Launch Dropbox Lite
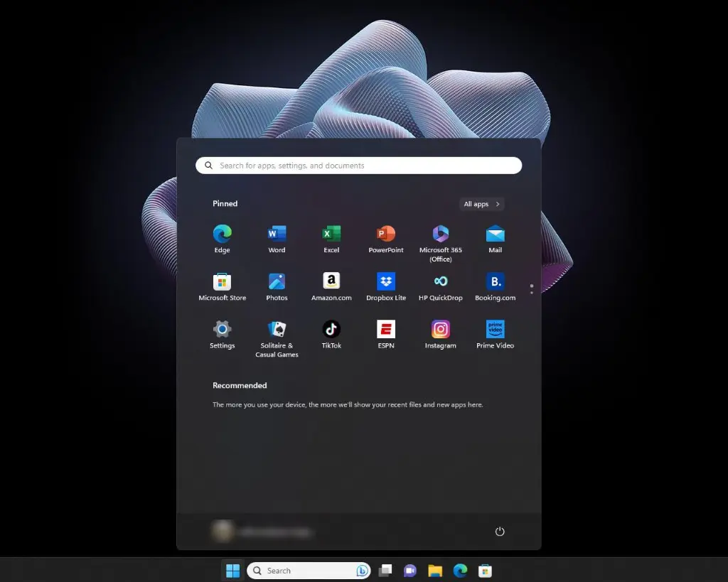Screen dimensions: 728x582 click(385, 281)
